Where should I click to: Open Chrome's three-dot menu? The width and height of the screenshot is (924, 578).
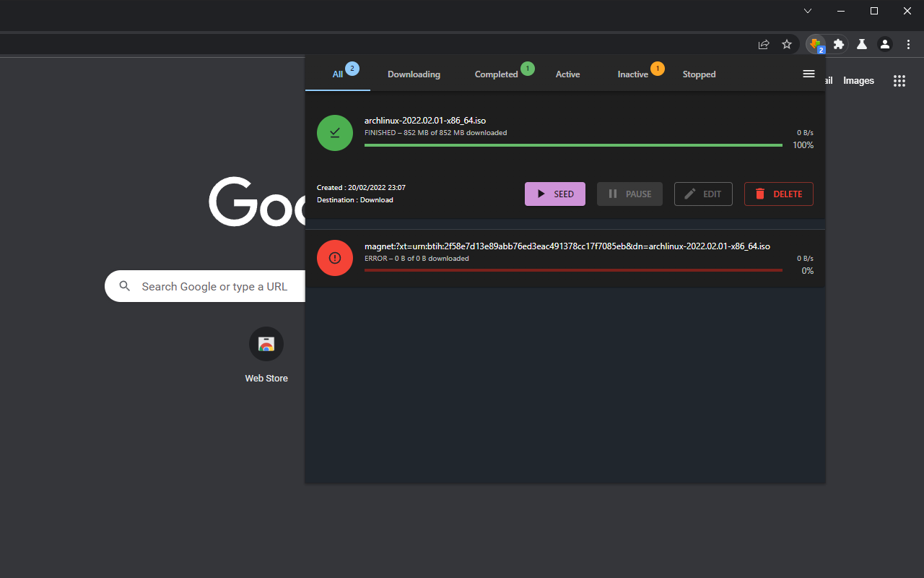908,44
